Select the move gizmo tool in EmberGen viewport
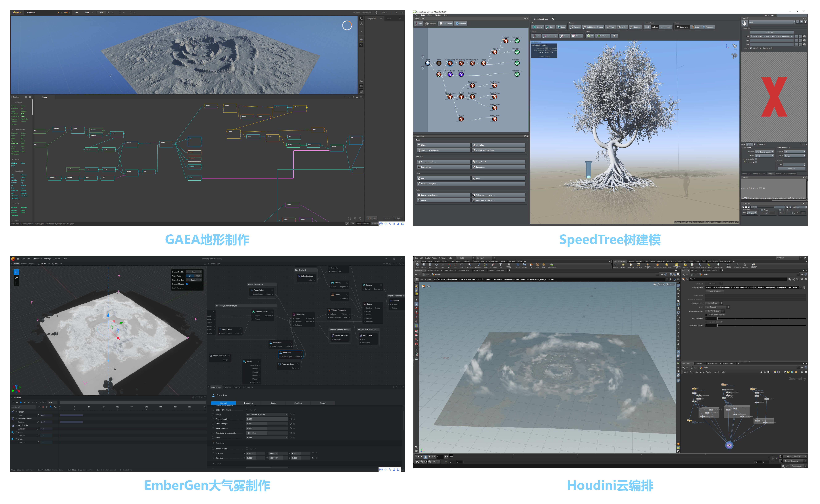Screen dimensions: 820x504 click(x=16, y=272)
